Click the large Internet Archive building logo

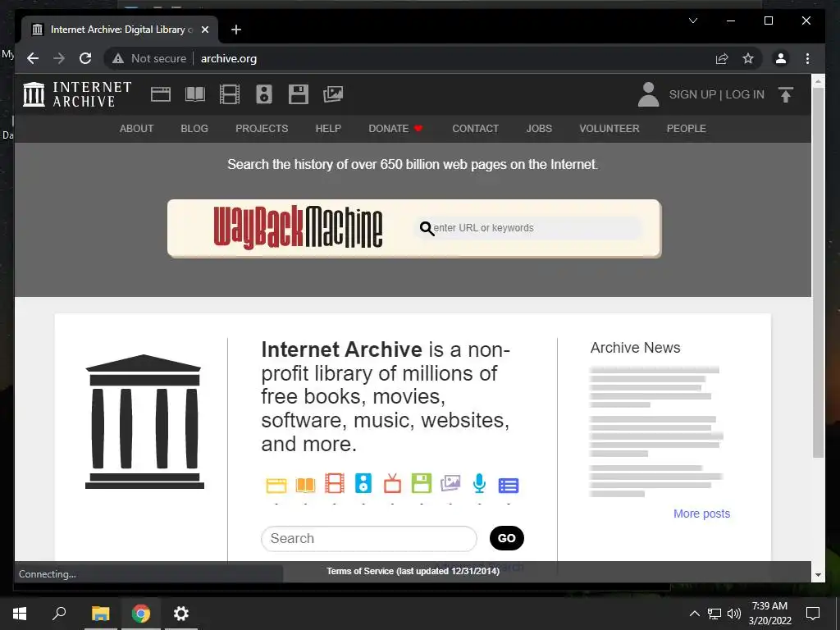pos(144,422)
